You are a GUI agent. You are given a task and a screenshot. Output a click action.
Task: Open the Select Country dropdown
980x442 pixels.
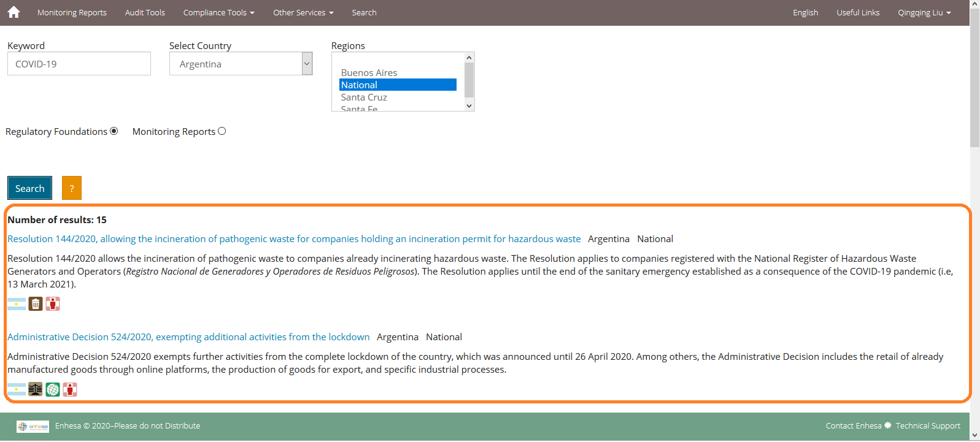[x=241, y=64]
